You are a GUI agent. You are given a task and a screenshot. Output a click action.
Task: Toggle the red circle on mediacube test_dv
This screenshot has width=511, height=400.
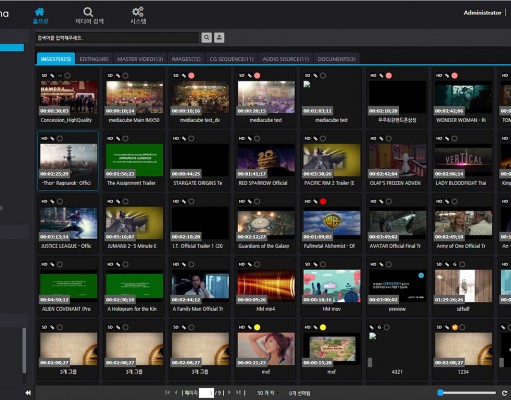[x=191, y=76]
